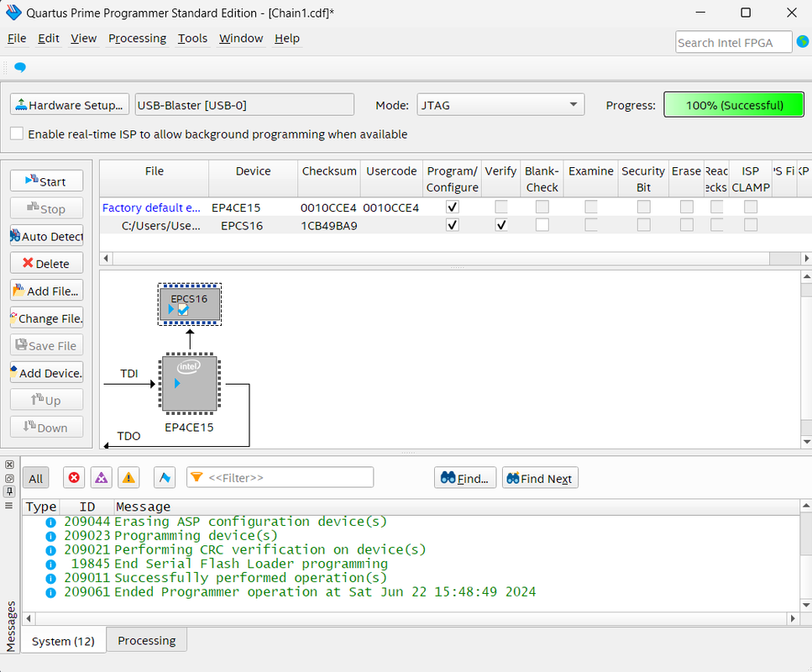Toggle Program/Configure for EP4CE15 row
This screenshot has width=812, height=672.
pos(452,207)
